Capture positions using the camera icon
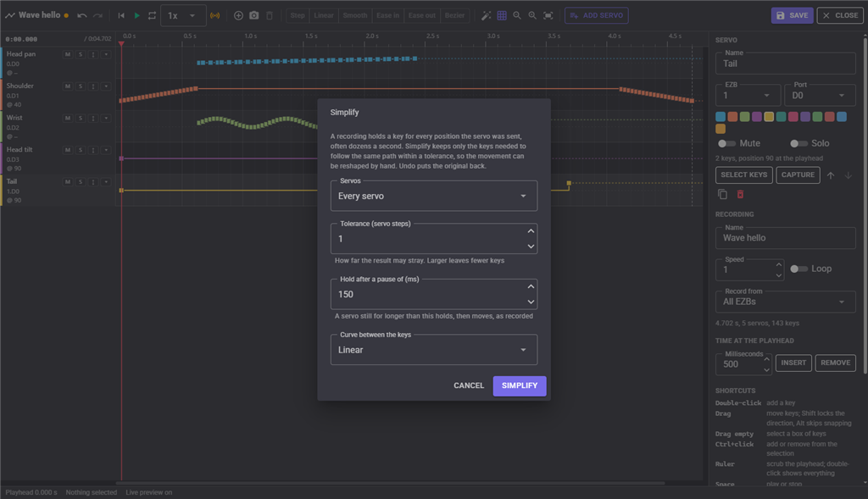Screen dimensions: 868x499 [254, 15]
